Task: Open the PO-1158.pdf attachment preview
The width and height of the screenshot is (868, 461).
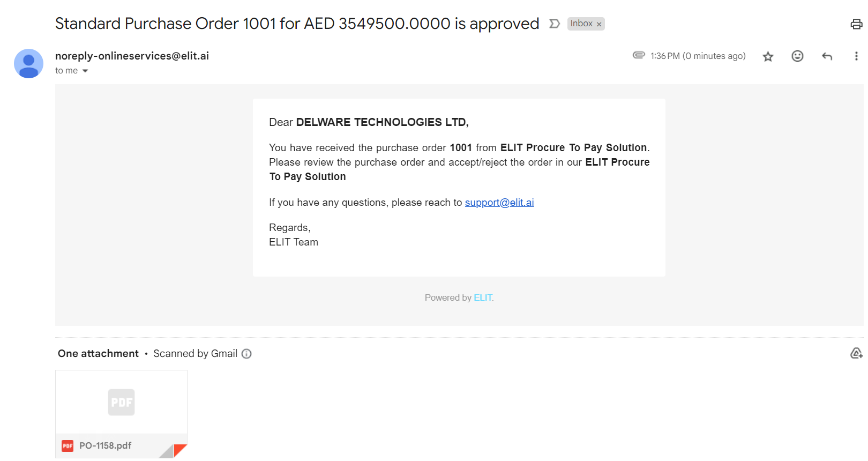Action: point(121,402)
